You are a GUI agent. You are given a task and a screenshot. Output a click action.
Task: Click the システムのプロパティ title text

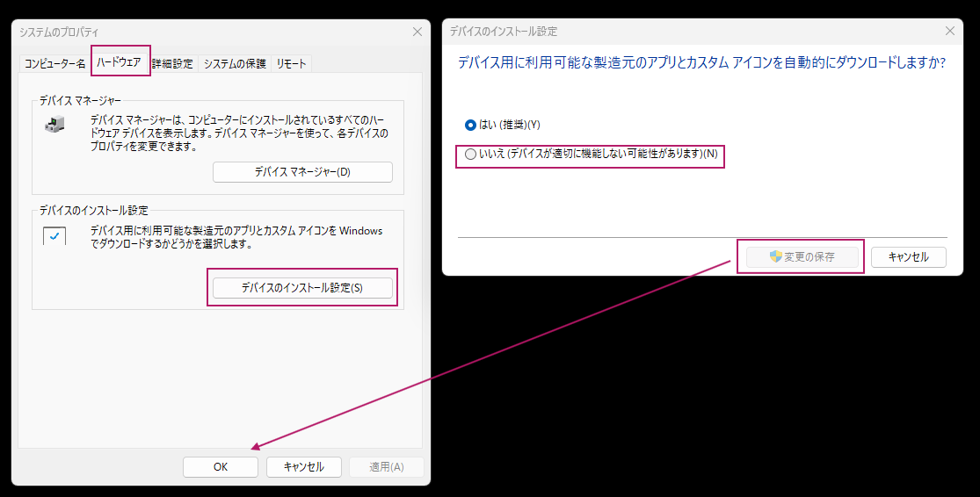coord(59,32)
